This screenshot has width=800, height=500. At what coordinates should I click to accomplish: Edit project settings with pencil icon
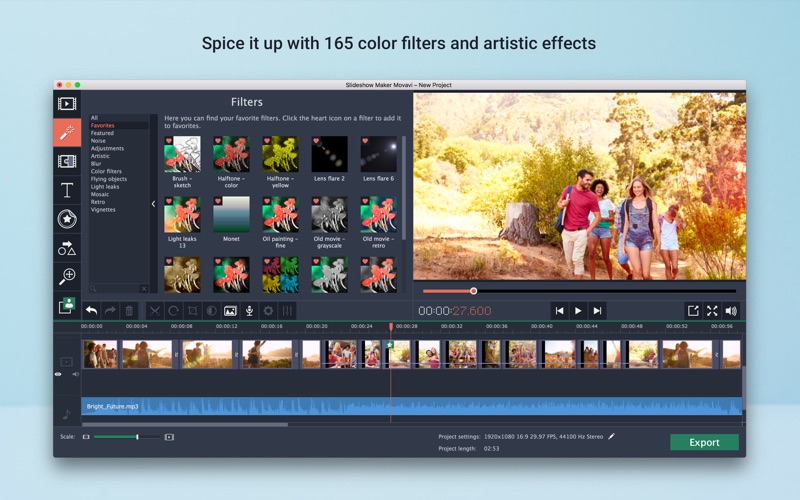click(x=612, y=436)
